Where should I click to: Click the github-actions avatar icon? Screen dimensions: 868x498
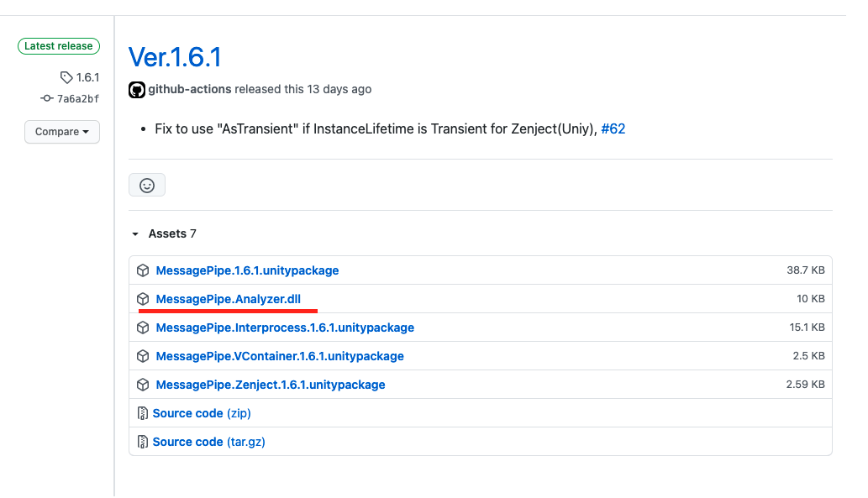pyautogui.click(x=137, y=90)
